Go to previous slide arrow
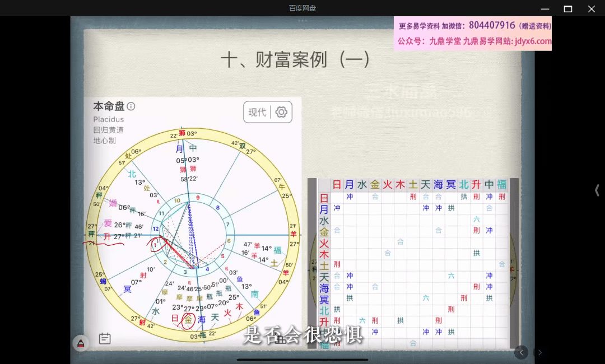The height and width of the screenshot is (364, 605). click(x=521, y=352)
